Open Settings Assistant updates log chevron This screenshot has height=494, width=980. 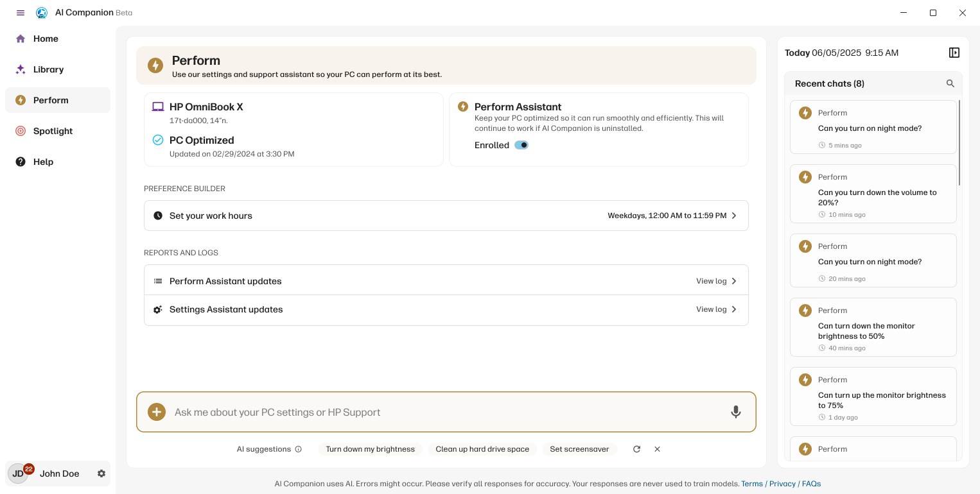point(734,309)
